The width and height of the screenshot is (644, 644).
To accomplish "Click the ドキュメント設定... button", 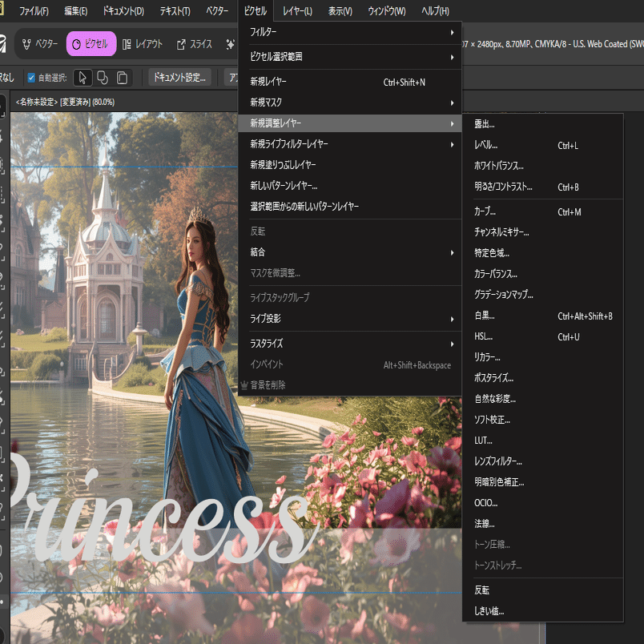I will tap(179, 77).
